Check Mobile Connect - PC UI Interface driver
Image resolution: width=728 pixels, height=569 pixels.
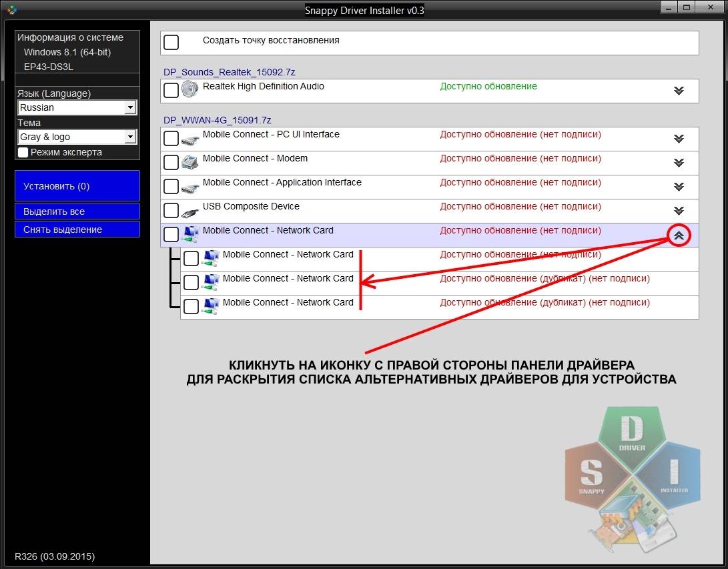[171, 138]
